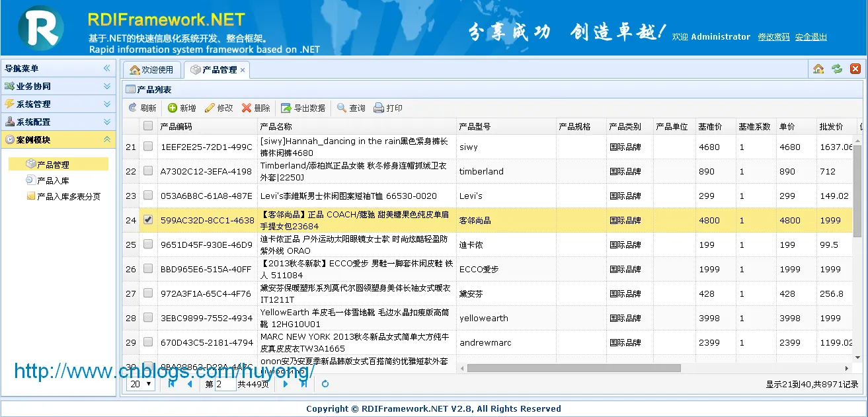Click the 查询 search button
Image resolution: width=868 pixels, height=417 pixels.
[351, 108]
